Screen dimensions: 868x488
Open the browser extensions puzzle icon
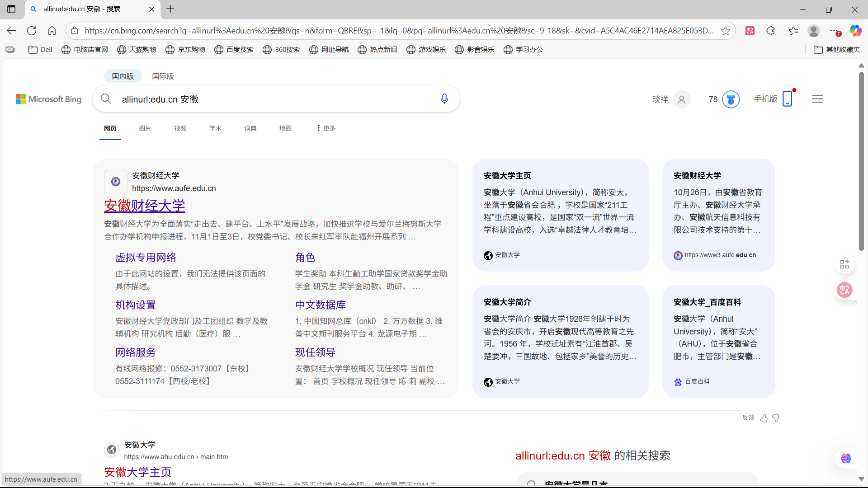[x=771, y=31]
